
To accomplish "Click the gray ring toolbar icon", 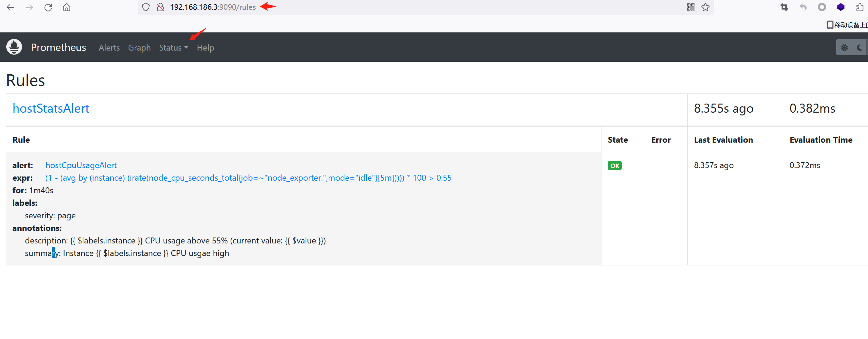I will pyautogui.click(x=822, y=7).
